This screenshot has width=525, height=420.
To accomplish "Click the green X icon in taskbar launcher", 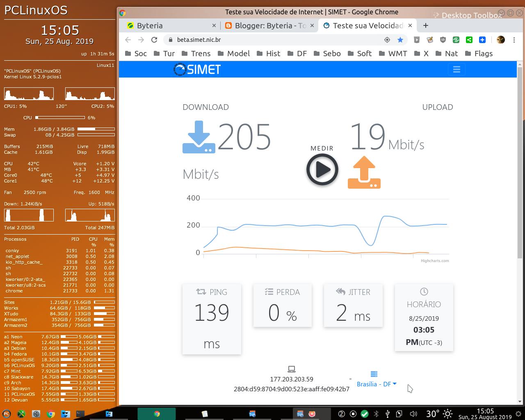I will pos(21,414).
